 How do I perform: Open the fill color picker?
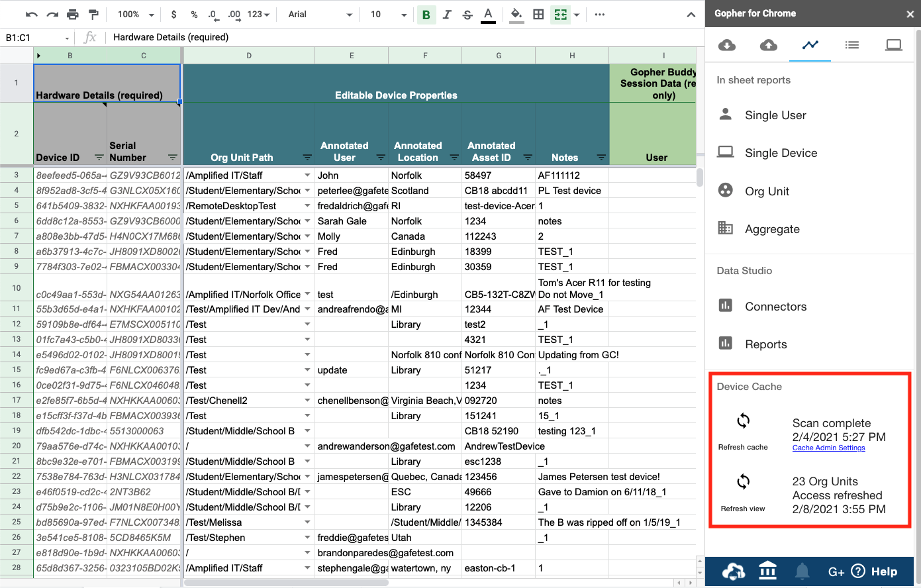(x=516, y=15)
